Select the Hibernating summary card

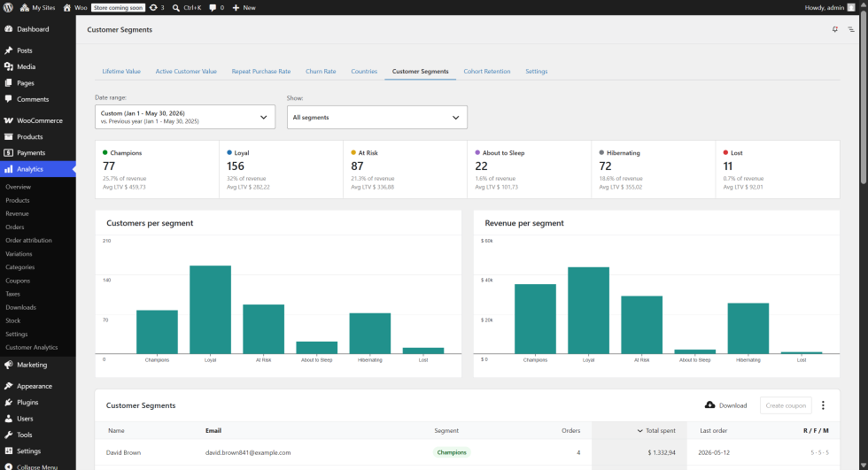(x=654, y=169)
